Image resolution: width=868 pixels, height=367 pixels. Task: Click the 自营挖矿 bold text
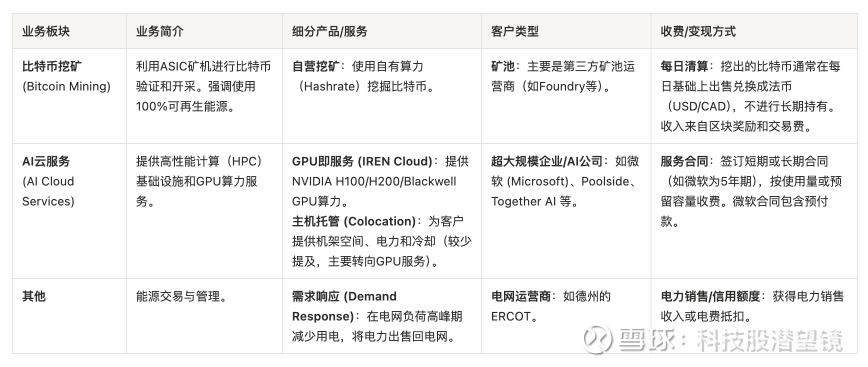[315, 66]
